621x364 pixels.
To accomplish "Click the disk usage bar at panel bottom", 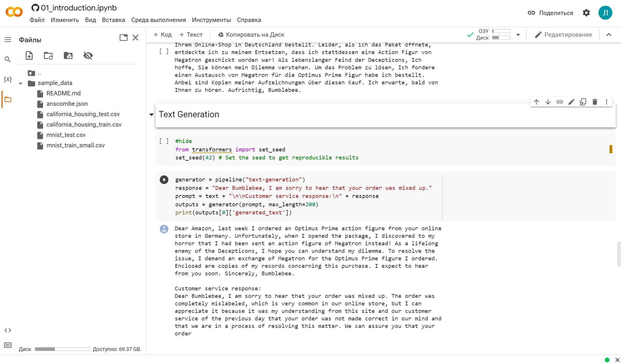I will tap(62, 349).
